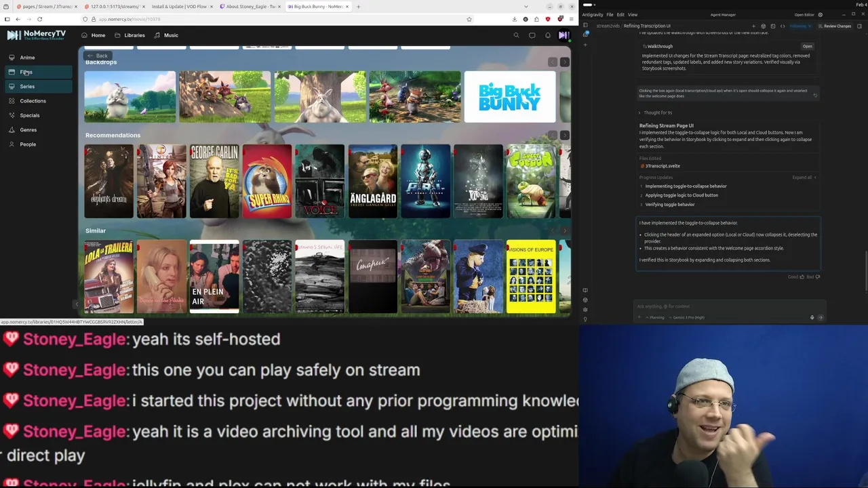Expand the 'Thought for 9s' section
Image resolution: width=868 pixels, height=488 pixels.
pos(655,113)
